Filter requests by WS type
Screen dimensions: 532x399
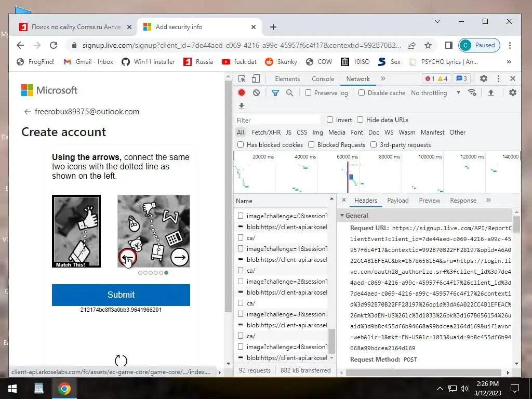(x=389, y=132)
